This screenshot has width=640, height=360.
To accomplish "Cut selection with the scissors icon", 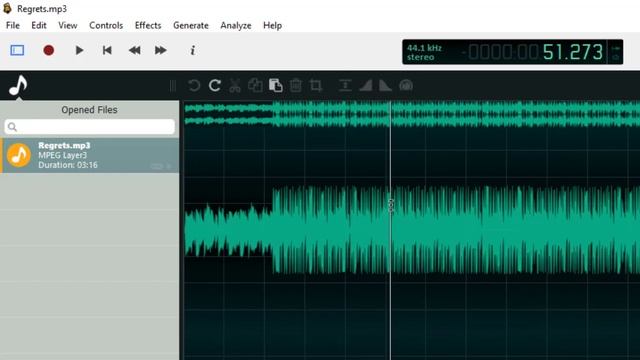I will click(x=235, y=85).
